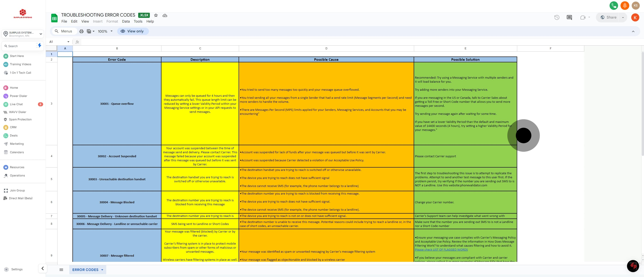Click the green phone call icon
The height and width of the screenshot is (277, 644).
coord(614,6)
